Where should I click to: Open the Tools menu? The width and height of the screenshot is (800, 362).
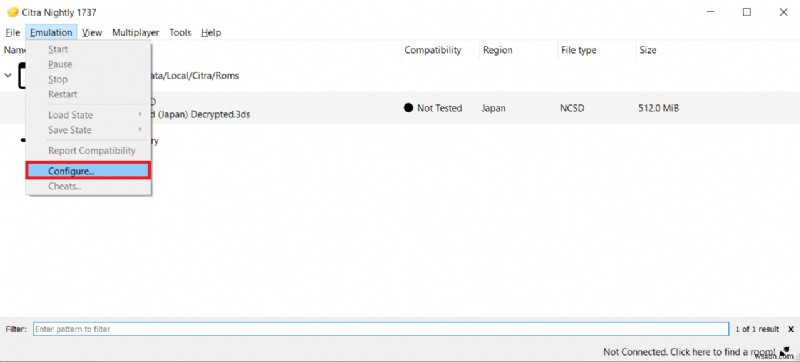180,33
